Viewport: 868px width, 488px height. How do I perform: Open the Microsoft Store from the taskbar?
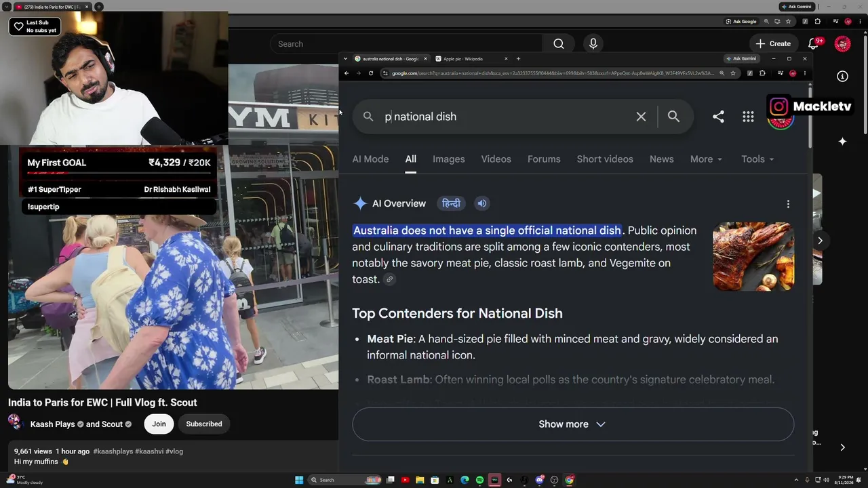(x=435, y=480)
